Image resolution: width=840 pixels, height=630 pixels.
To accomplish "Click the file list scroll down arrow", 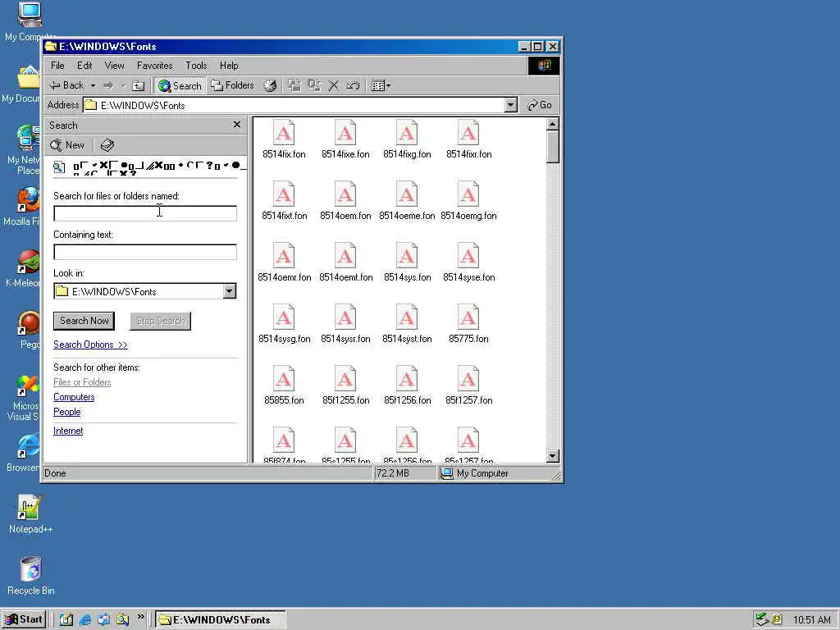I will tap(553, 456).
